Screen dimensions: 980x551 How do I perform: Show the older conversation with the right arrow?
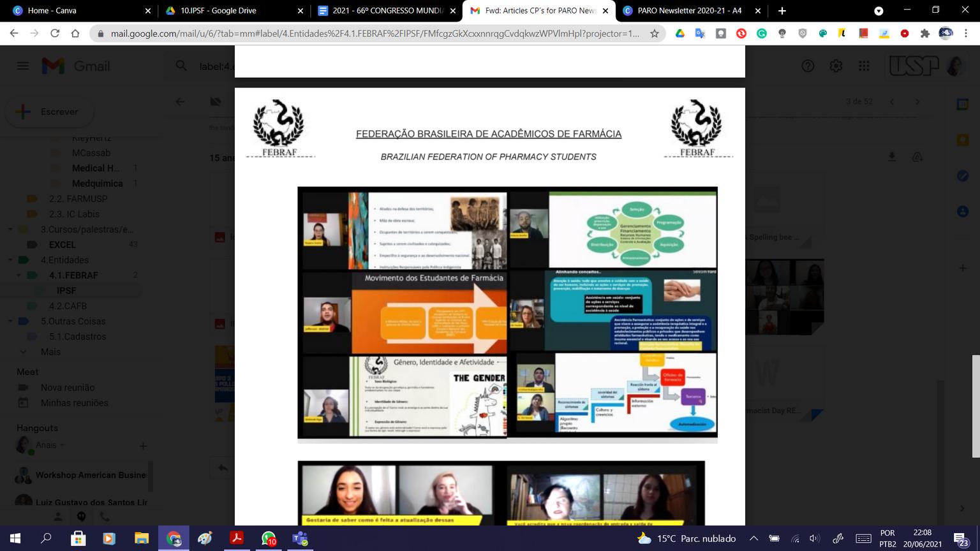pos(917,101)
